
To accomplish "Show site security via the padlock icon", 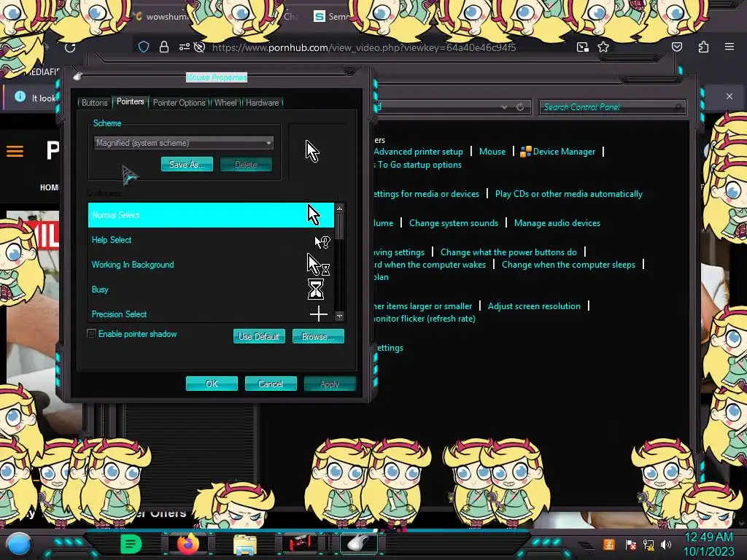I will click(164, 47).
